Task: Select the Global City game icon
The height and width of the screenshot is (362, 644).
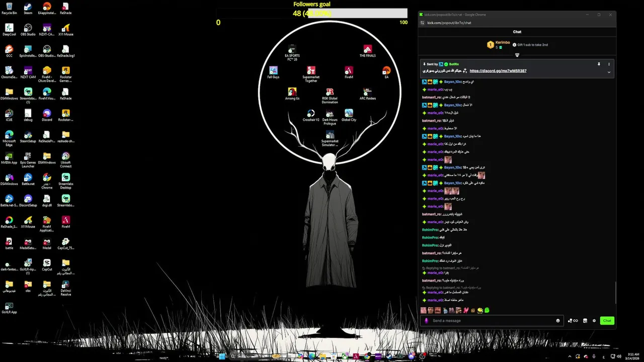Action: pos(349,115)
